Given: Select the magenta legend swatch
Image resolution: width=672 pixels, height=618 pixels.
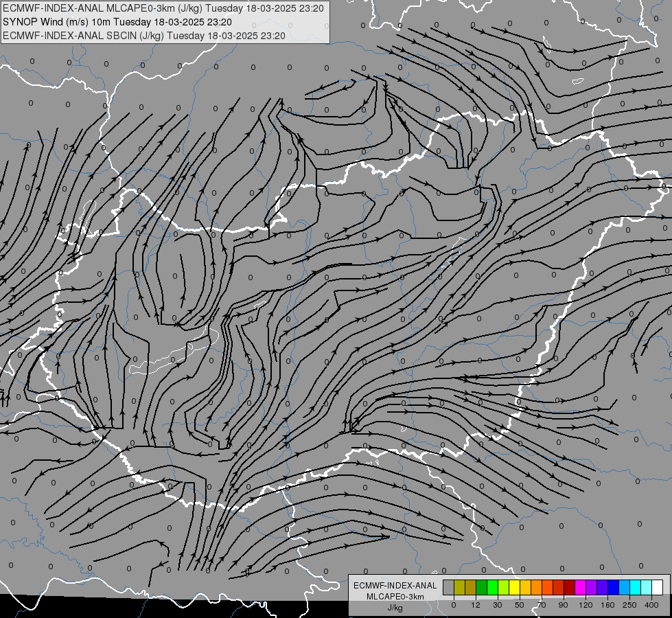Looking at the screenshot, I should click(x=581, y=587).
